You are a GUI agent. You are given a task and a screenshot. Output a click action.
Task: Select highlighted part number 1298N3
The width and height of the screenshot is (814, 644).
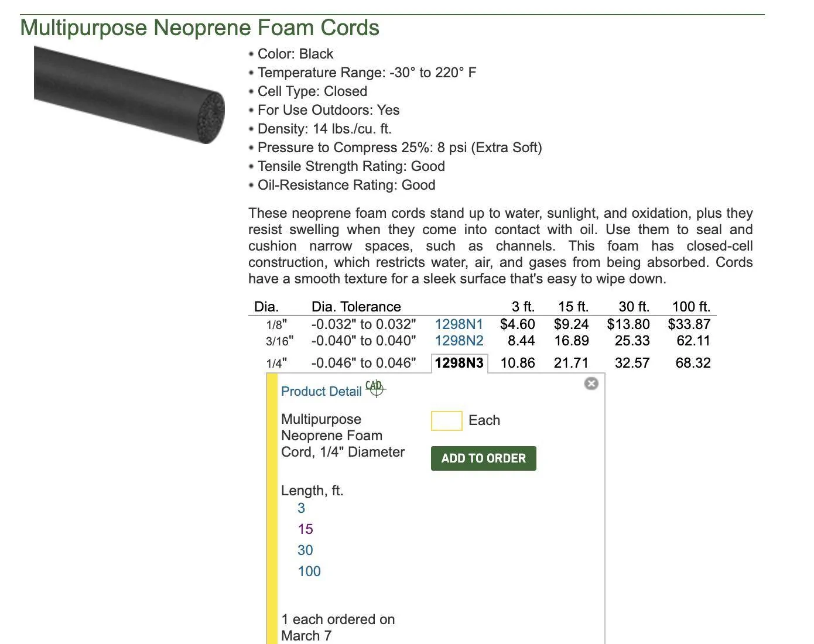[x=459, y=363]
